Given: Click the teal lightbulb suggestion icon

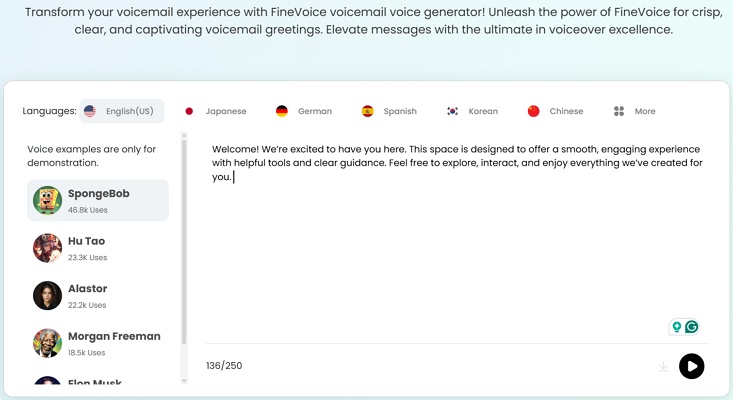Looking at the screenshot, I should pos(677,327).
